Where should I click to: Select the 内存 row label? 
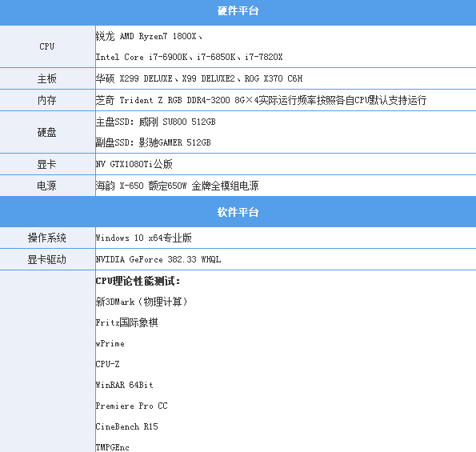click(47, 100)
